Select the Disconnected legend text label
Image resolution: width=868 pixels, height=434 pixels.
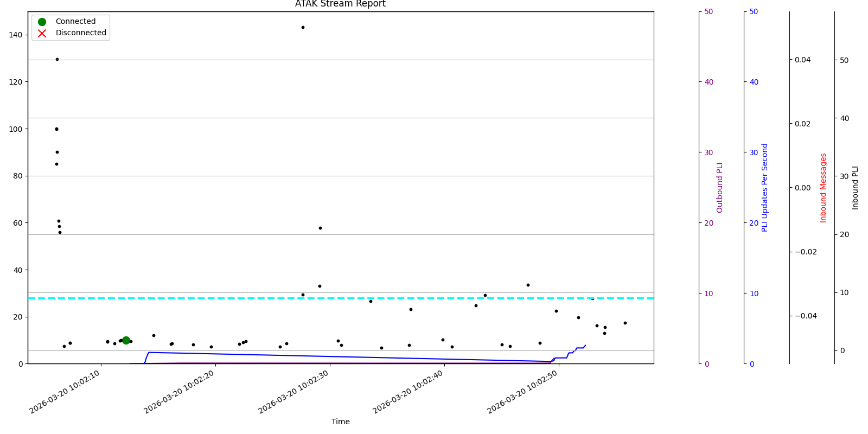pyautogui.click(x=81, y=33)
